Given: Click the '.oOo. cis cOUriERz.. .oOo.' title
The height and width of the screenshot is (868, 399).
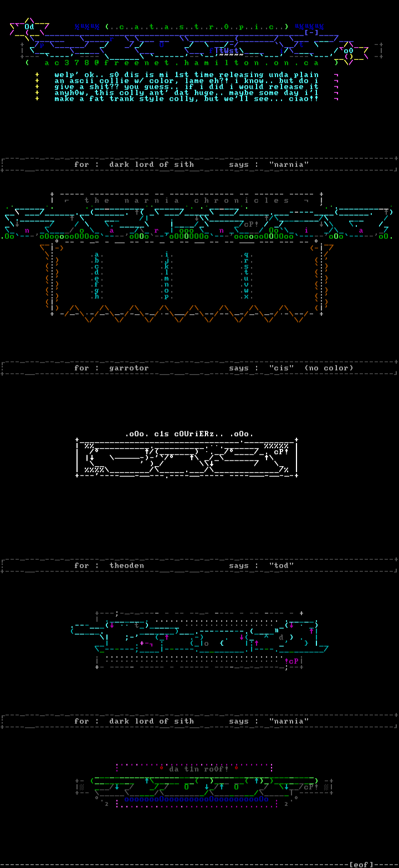Looking at the screenshot, I should pyautogui.click(x=190, y=434).
